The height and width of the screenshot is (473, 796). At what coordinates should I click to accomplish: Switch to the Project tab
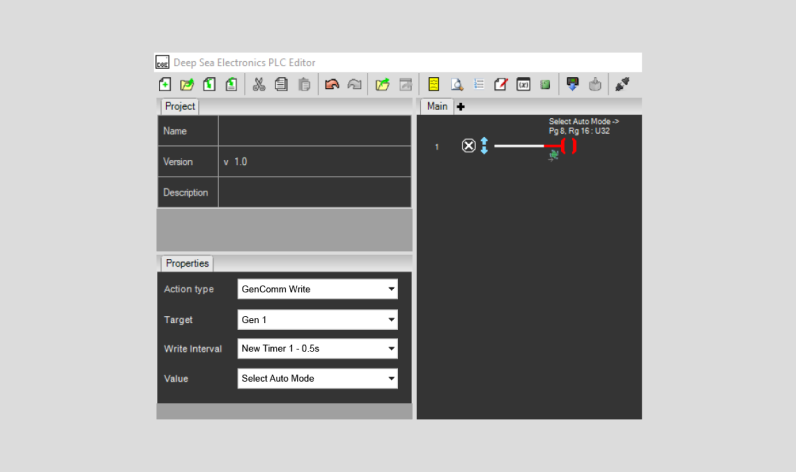180,107
